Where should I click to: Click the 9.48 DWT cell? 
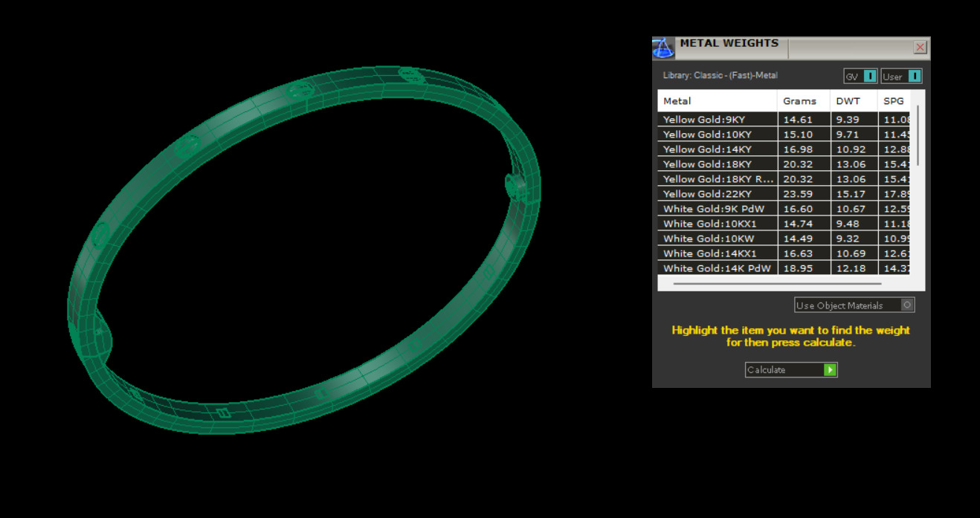(854, 224)
